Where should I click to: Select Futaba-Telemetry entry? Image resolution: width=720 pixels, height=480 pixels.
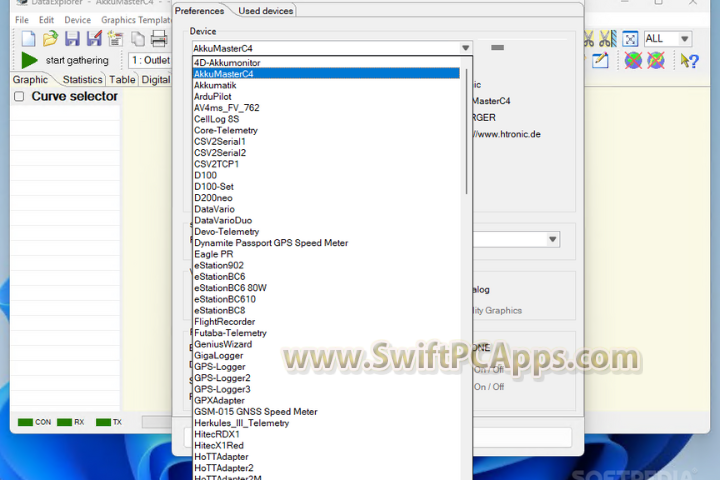coord(326,333)
